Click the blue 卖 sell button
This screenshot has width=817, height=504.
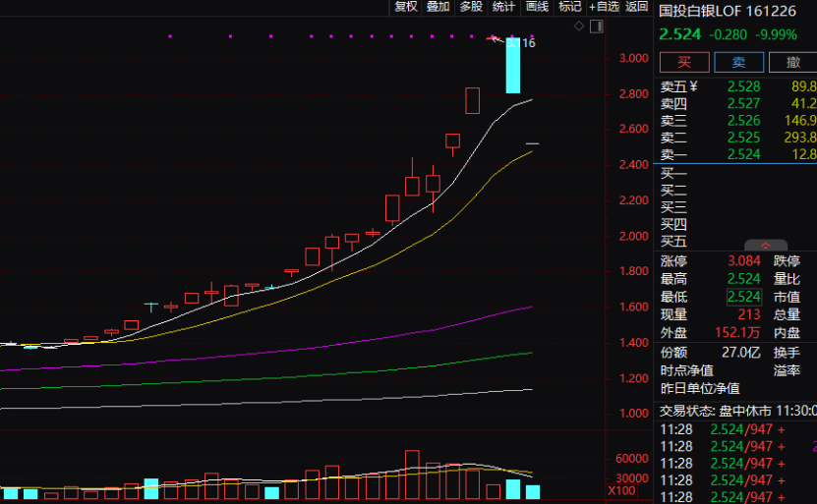739,63
